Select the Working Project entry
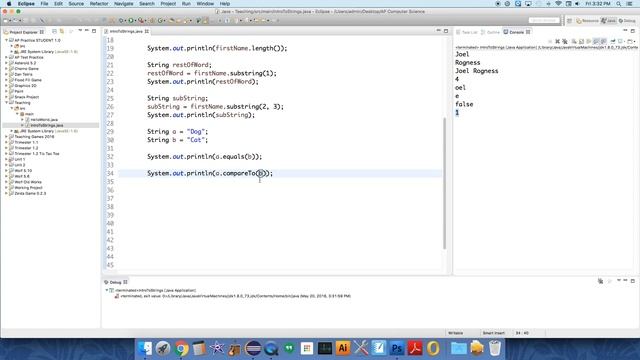 tap(28, 188)
